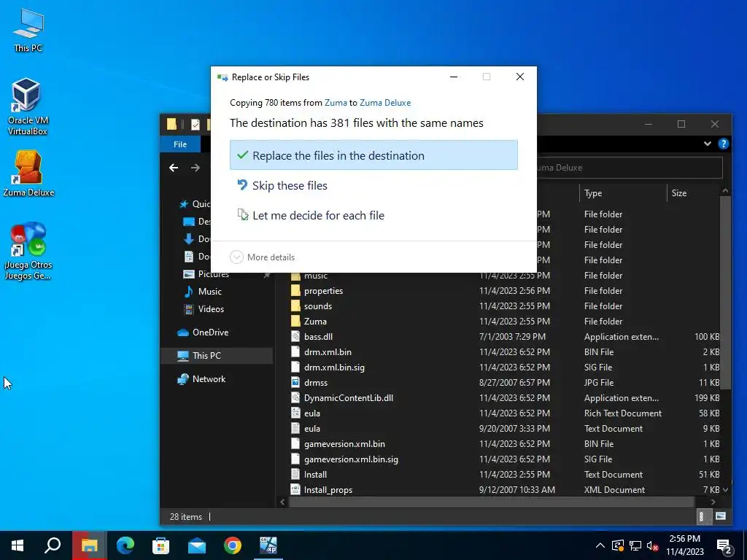Screen dimensions: 747x560
Task: Select Music in navigation pane
Action: pyautogui.click(x=209, y=292)
